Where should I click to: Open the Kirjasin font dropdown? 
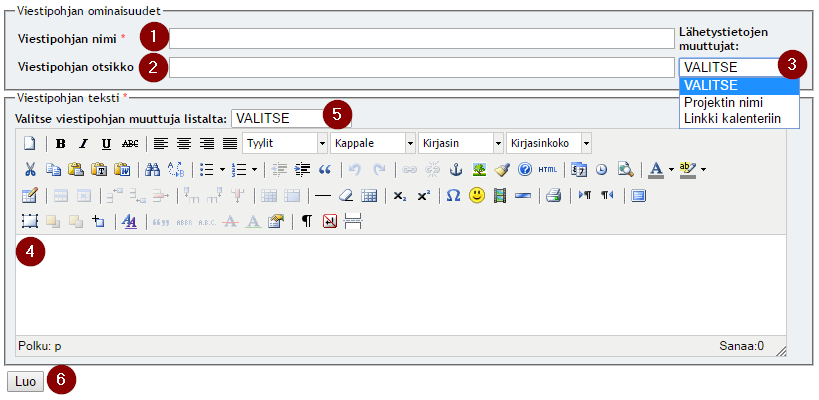(460, 143)
